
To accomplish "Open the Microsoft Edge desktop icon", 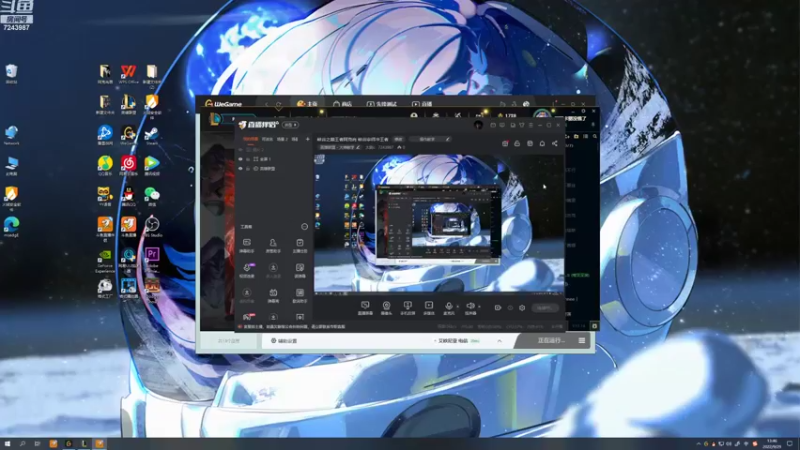I will click(11, 227).
